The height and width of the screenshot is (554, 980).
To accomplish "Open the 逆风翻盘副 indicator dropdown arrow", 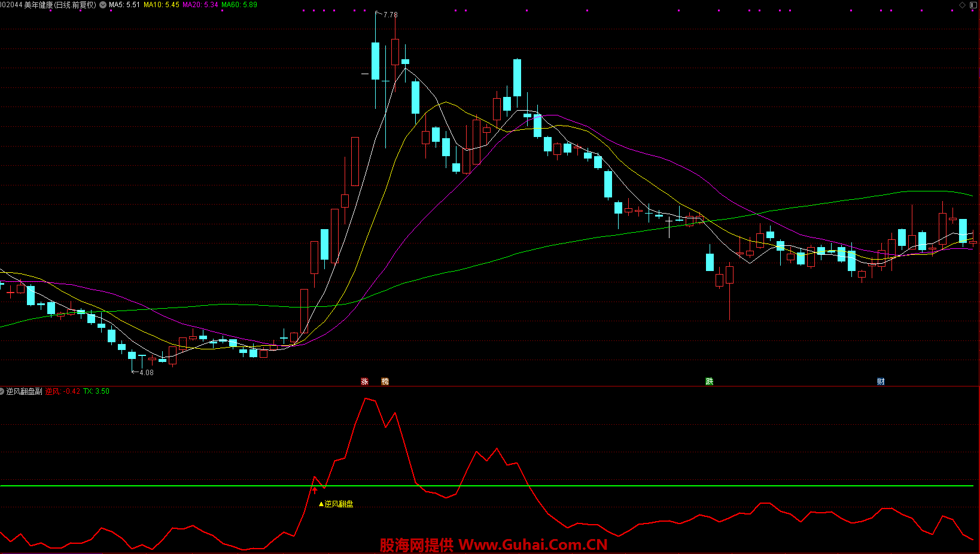I will (2, 391).
